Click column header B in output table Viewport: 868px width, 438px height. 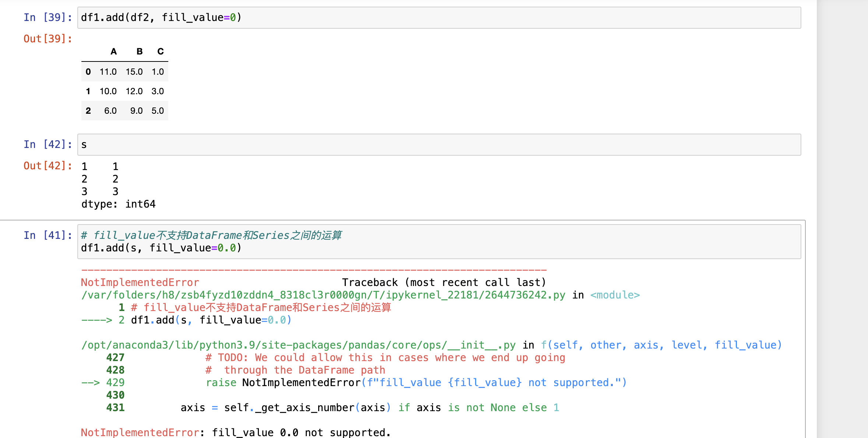pos(140,52)
